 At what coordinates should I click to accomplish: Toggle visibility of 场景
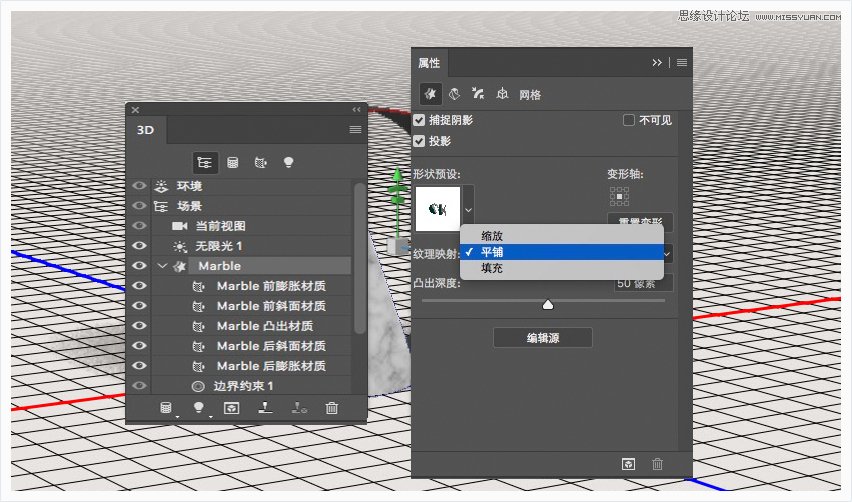pyautogui.click(x=139, y=206)
